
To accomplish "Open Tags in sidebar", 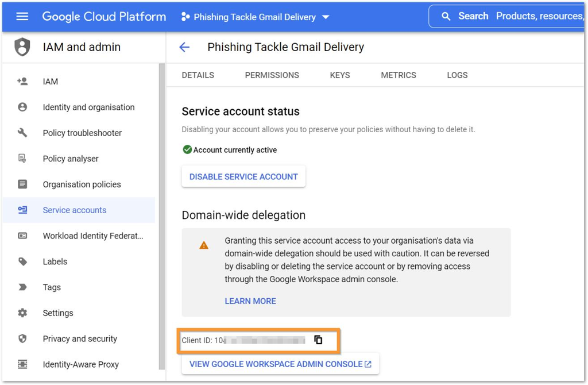I will tap(79, 287).
